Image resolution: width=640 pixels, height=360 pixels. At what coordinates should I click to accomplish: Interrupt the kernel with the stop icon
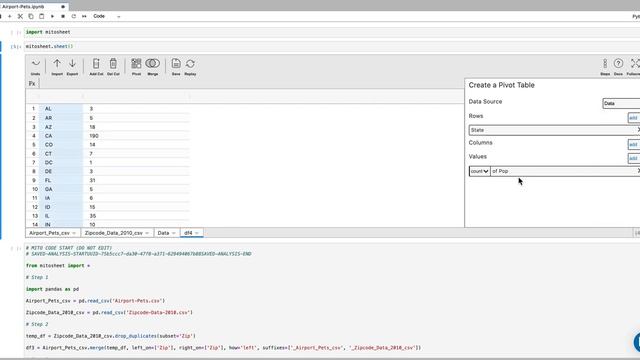click(63, 16)
